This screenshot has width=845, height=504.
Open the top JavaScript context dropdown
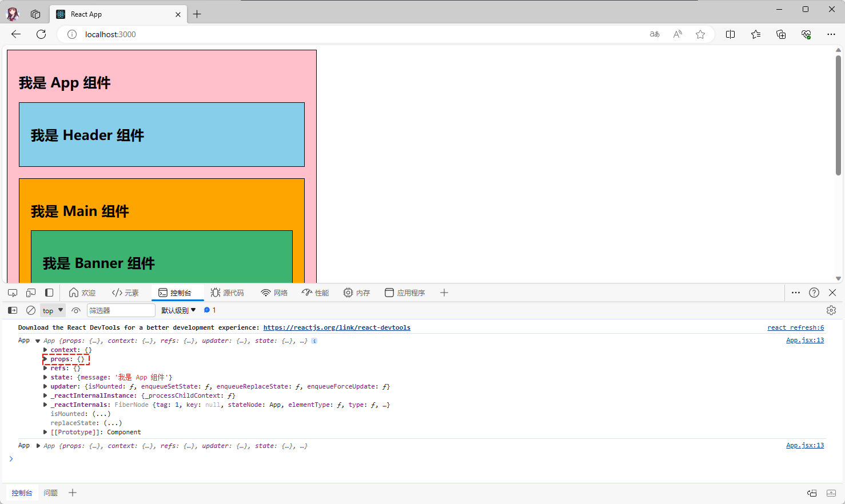point(53,310)
